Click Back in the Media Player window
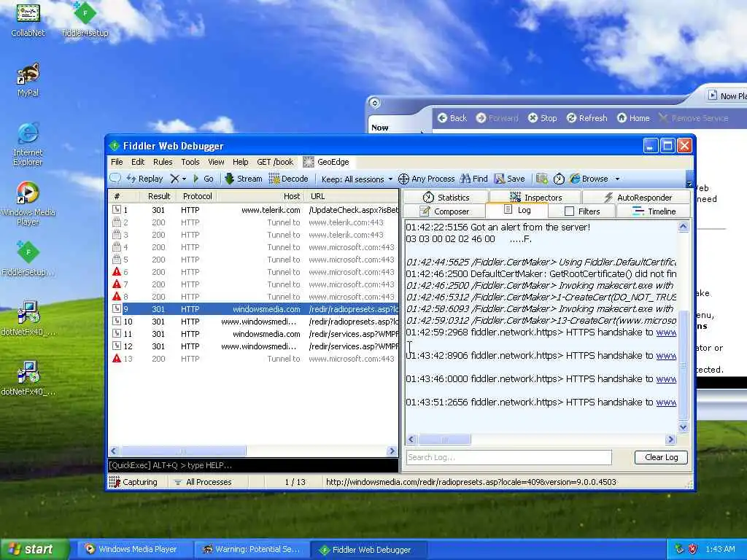747x560 pixels. coord(452,118)
